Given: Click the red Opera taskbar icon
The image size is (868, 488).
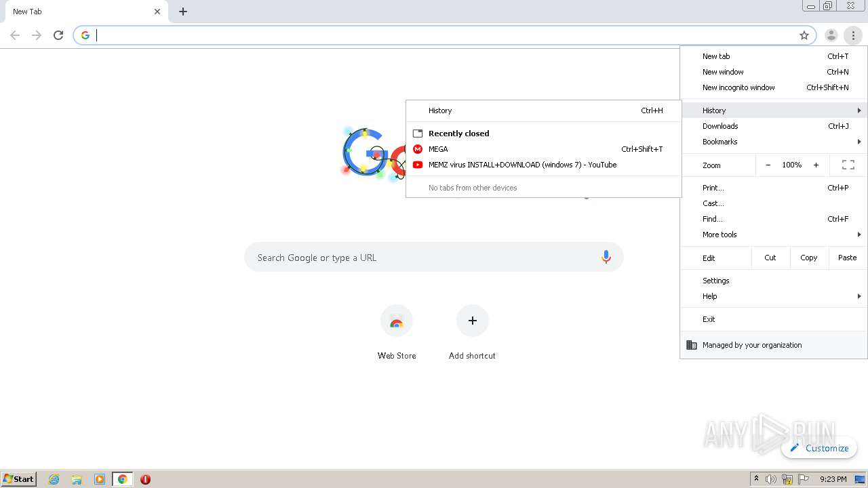Looking at the screenshot, I should [145, 479].
